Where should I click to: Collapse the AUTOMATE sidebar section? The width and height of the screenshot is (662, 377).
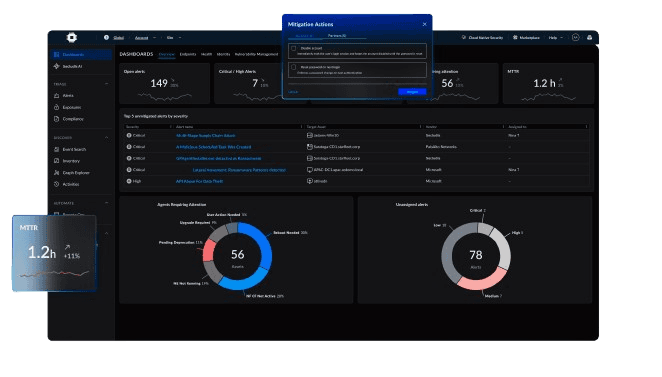106,203
